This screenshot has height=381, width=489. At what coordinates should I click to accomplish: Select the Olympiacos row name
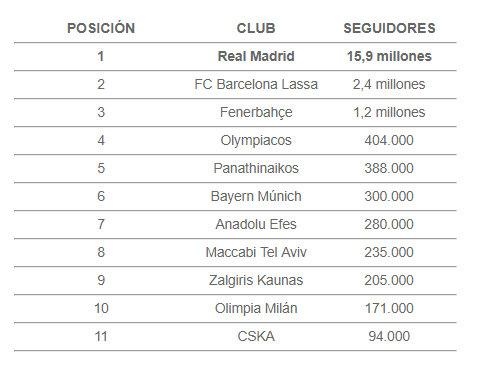pos(256,141)
